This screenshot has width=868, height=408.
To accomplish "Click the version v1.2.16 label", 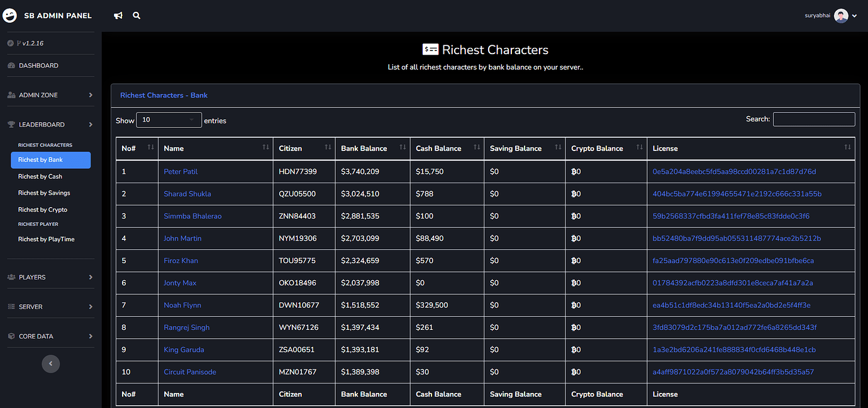I will pos(33,43).
